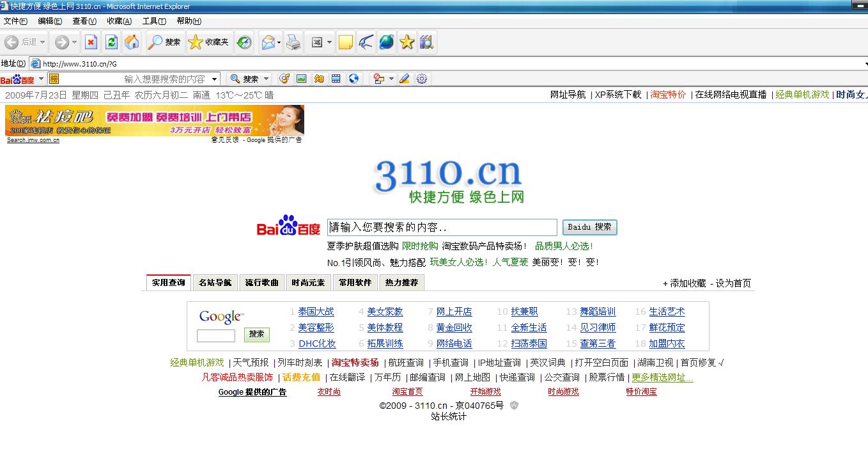Open the Mail button dropdown arrow
Viewport: 868px width, 467px height.
pos(279,42)
